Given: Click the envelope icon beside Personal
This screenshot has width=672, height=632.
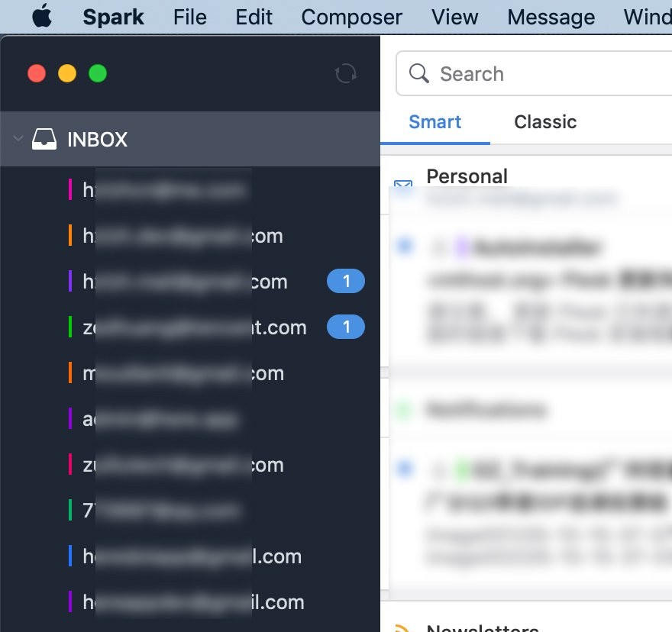Looking at the screenshot, I should pos(402,185).
